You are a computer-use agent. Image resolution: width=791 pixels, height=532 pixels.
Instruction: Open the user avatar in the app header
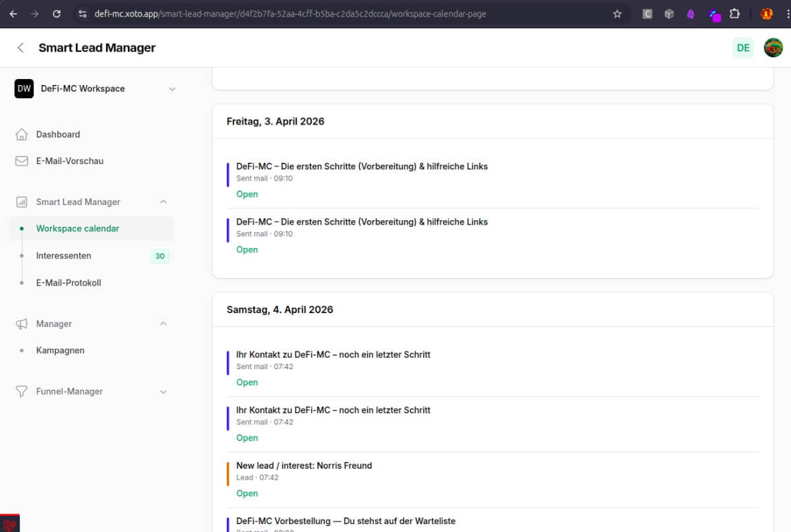[x=773, y=47]
